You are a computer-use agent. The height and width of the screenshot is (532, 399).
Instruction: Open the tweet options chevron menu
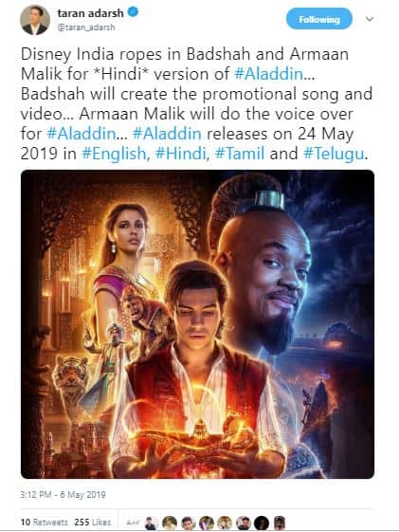click(370, 19)
